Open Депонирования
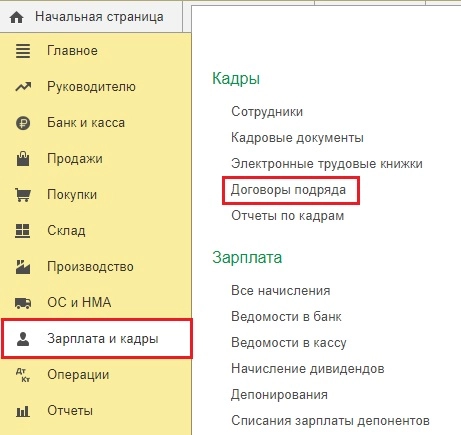 click(x=279, y=395)
